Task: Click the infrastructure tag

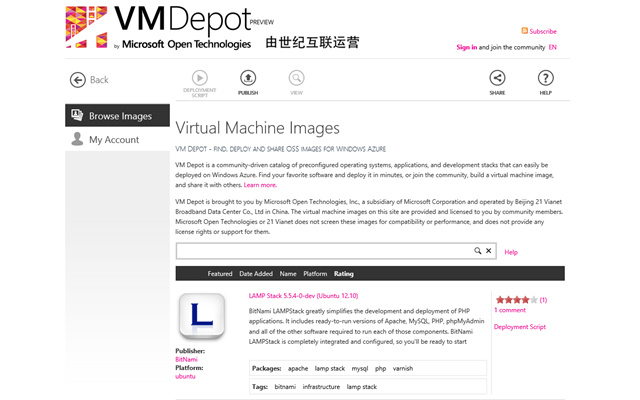Action: [x=321, y=387]
